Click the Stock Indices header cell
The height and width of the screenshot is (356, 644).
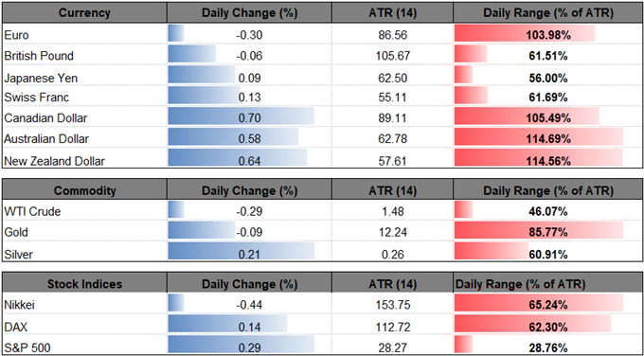point(84,284)
